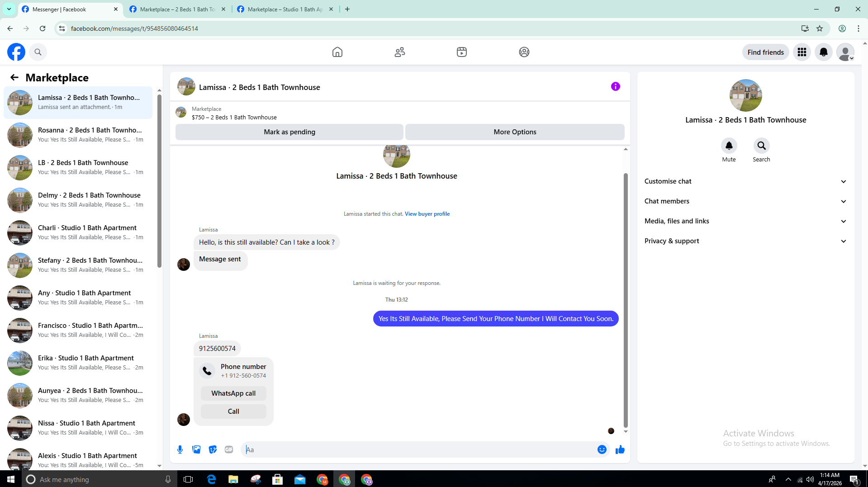Open Charli's Studio 1 Bath Apartment chat
Screen dimensions: 868x487
click(x=78, y=232)
